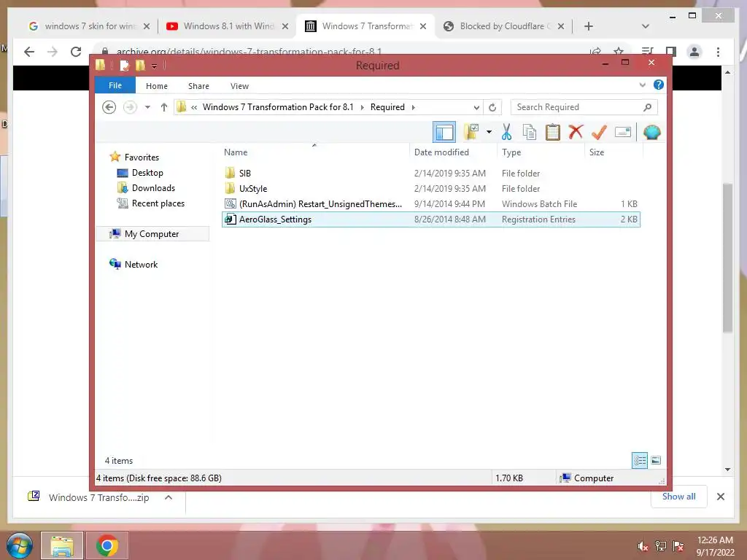Click 'Windows 7 Transformation Pack for 8.1' breadcrumb

click(278, 107)
